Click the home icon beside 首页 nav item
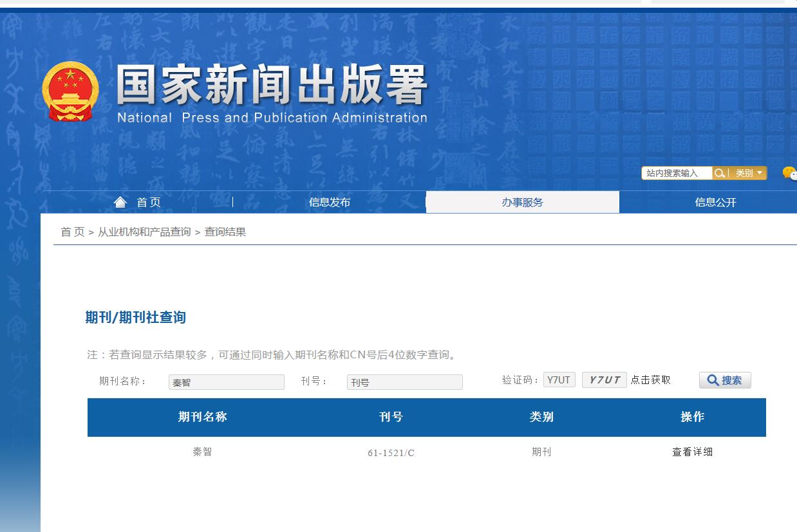 (120, 201)
